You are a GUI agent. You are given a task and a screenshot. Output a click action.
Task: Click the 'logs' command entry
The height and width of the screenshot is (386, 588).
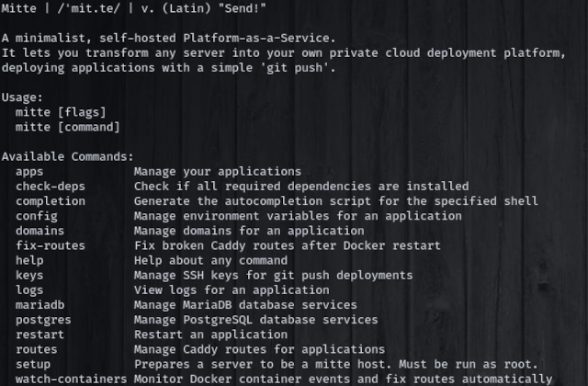click(29, 289)
